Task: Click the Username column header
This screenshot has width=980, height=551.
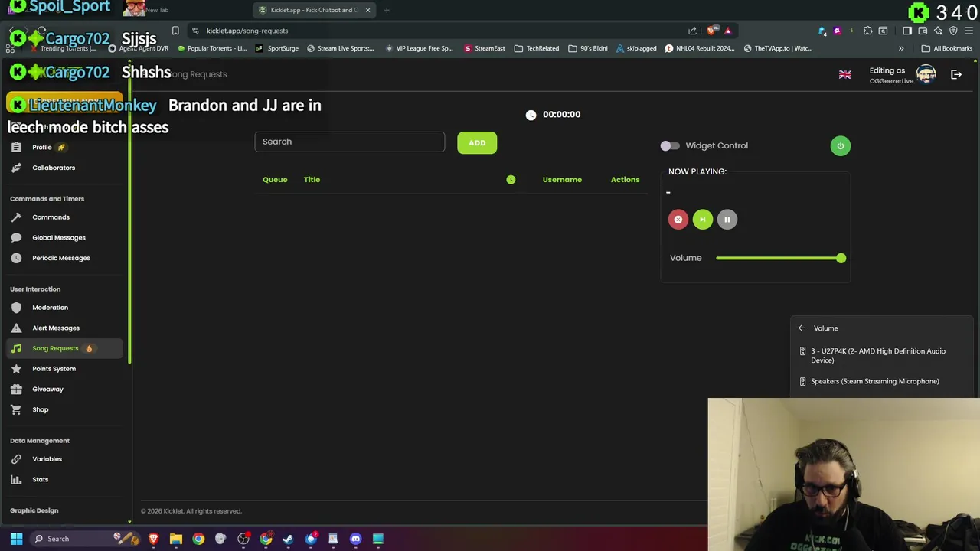Action: pyautogui.click(x=562, y=180)
